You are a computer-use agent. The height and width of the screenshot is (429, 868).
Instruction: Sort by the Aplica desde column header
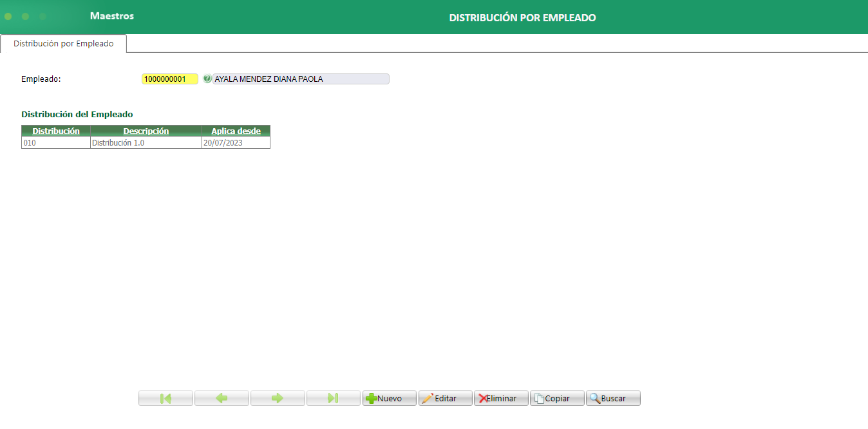pyautogui.click(x=236, y=131)
